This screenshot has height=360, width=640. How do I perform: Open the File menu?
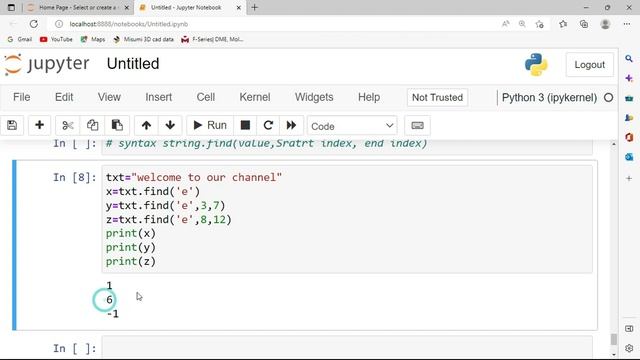coord(22,97)
